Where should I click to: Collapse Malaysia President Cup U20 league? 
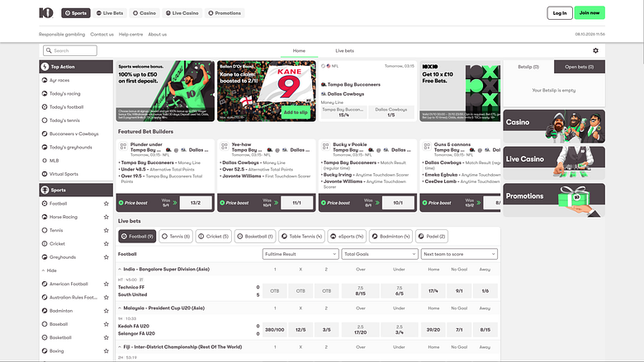point(120,308)
